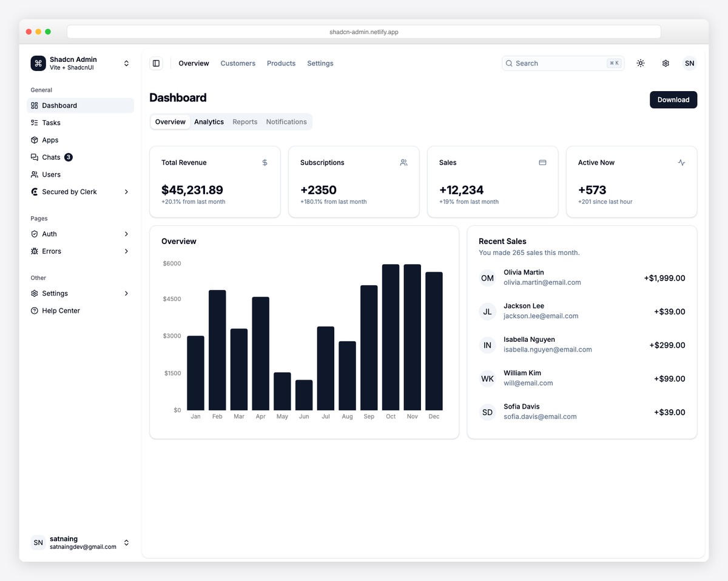
Task: Toggle the light/dark theme with sun icon
Action: point(640,63)
